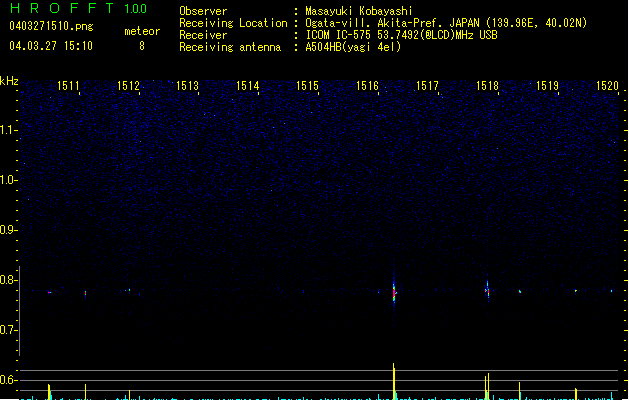Click the Receiving antenna field label
Image resolution: width=629 pixels, height=400 pixels.
230,47
